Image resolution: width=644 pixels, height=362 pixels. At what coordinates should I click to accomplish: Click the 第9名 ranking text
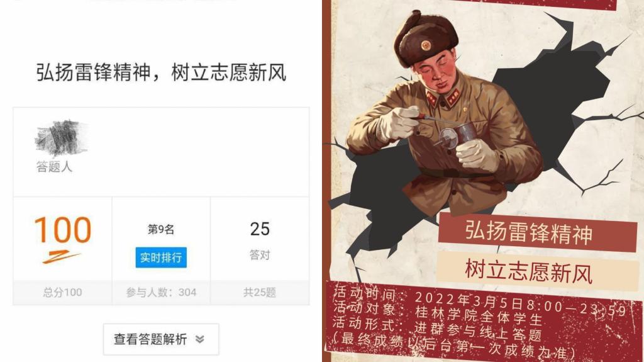161,229
